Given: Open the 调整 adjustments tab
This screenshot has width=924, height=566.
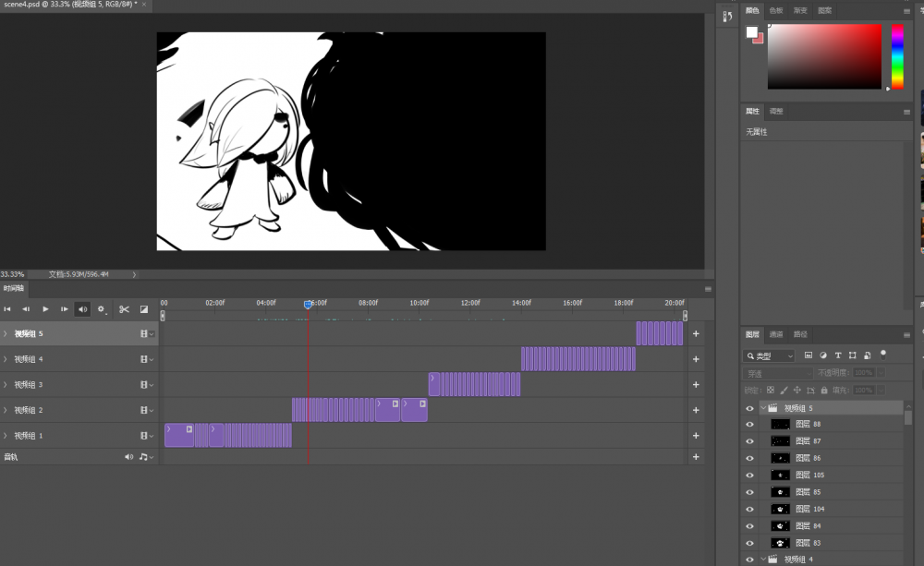Looking at the screenshot, I should 776,111.
